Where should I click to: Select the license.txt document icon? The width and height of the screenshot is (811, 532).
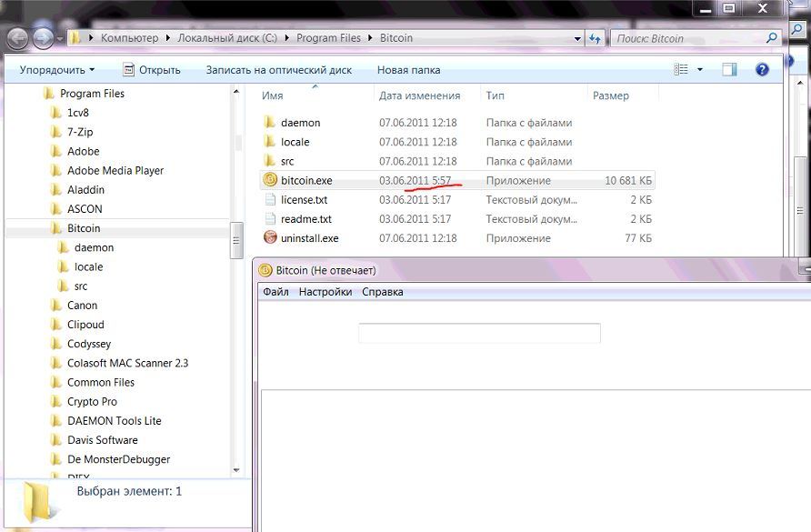[x=270, y=199]
